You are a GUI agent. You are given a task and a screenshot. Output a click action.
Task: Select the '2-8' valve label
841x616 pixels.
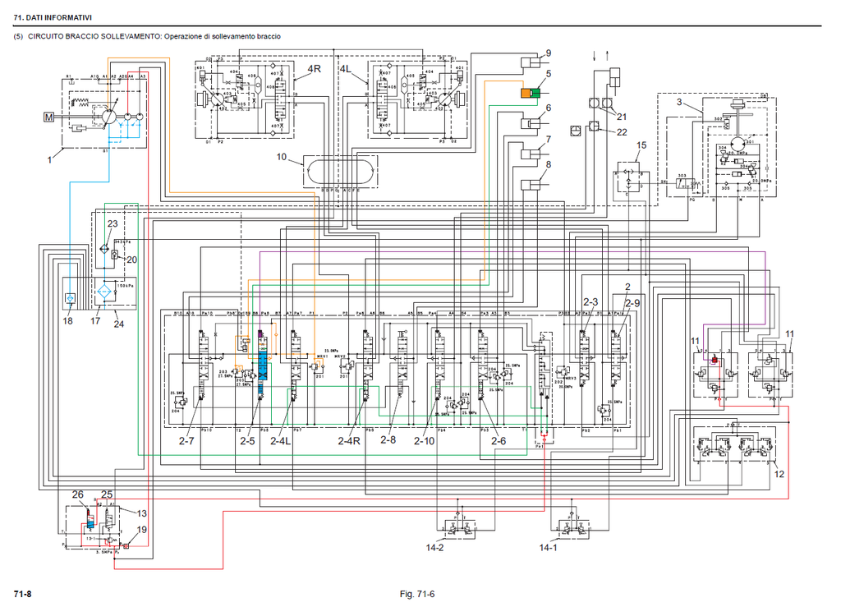coord(388,439)
